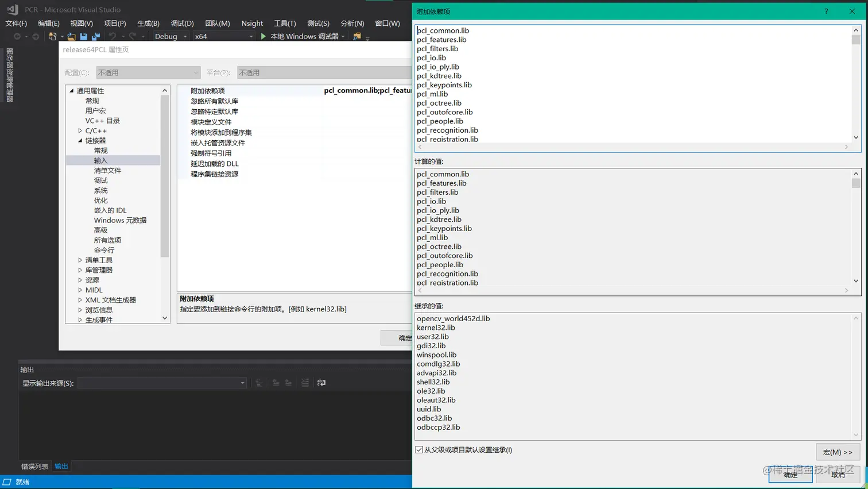Open the 配置(C) dropdown
This screenshot has width=868, height=489.
148,72
